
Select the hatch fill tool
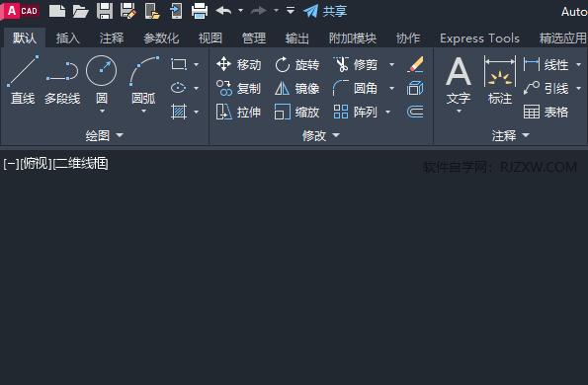(x=179, y=112)
